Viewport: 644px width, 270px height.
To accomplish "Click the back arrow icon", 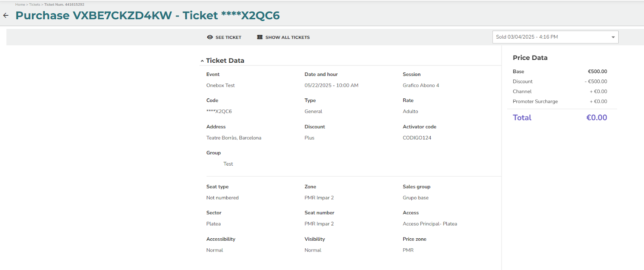I will pos(6,15).
